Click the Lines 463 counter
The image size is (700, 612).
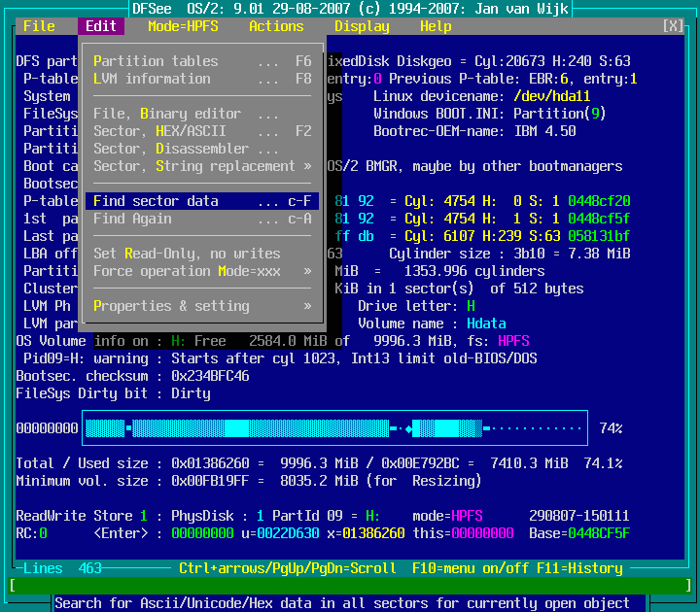point(62,568)
